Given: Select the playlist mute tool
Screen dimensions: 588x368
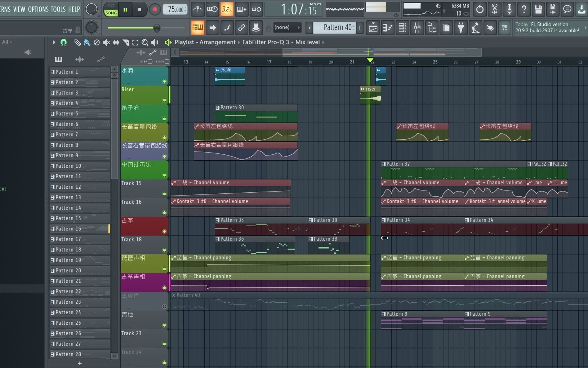Looking at the screenshot, I should coord(106,42).
